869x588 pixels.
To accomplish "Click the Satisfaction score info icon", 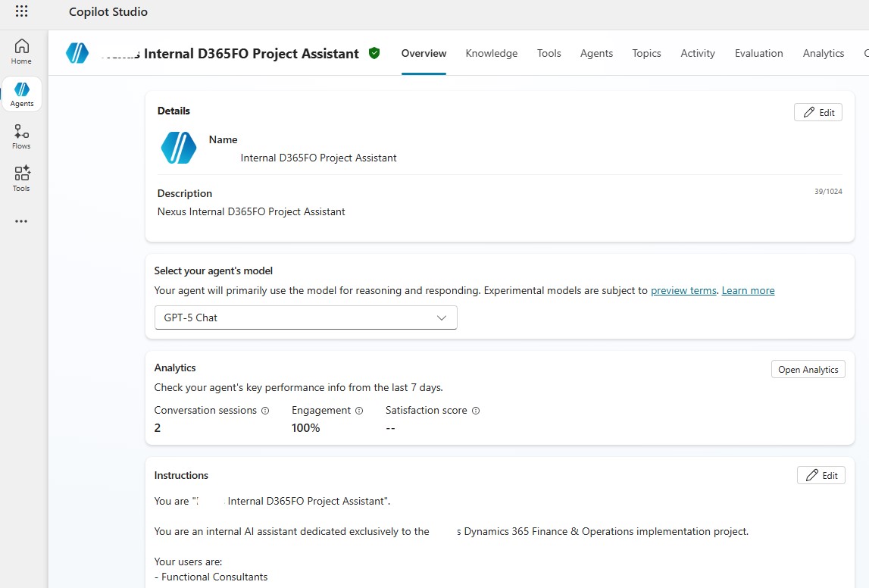I will [476, 411].
